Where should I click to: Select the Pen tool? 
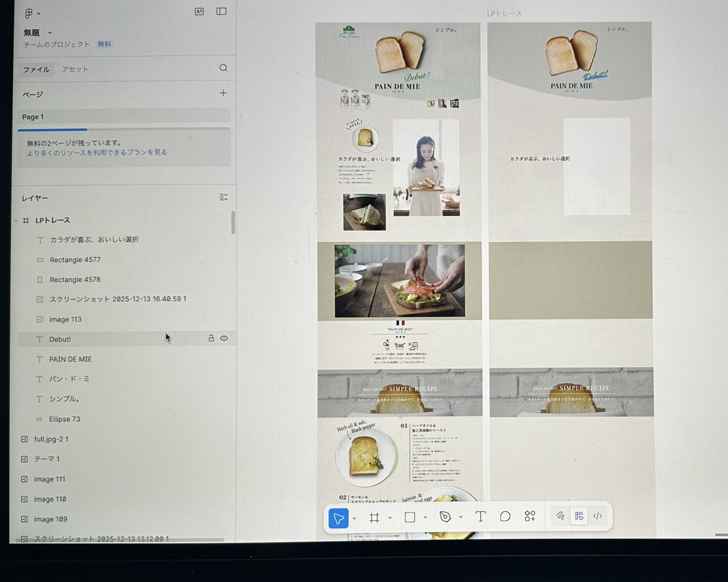[445, 517]
